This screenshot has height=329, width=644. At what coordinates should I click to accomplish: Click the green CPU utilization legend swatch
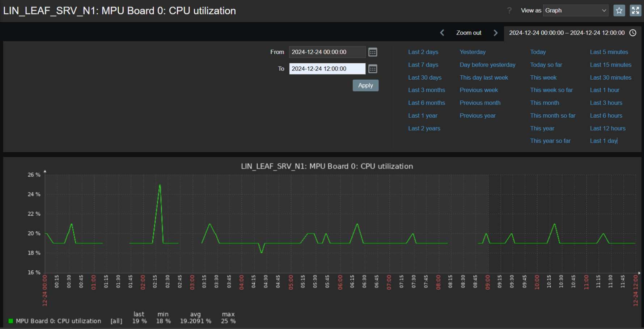point(11,321)
